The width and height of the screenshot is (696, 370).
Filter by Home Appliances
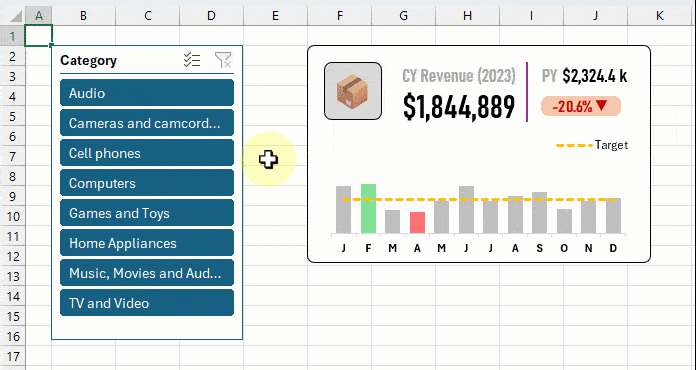tap(147, 243)
